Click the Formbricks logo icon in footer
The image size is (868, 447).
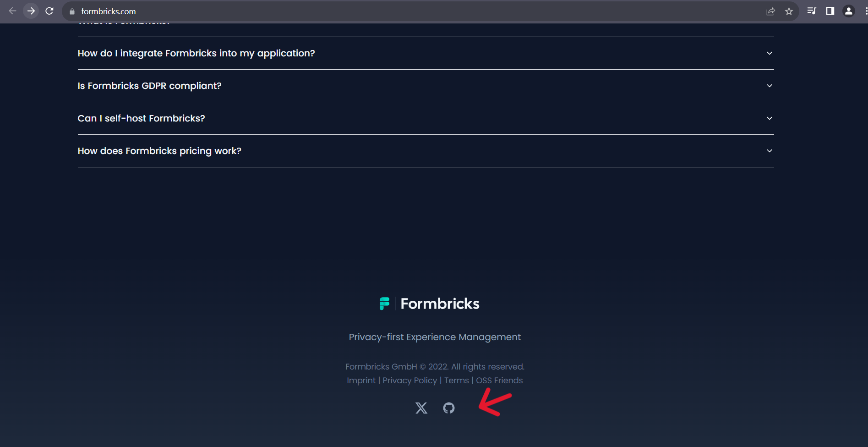(384, 303)
